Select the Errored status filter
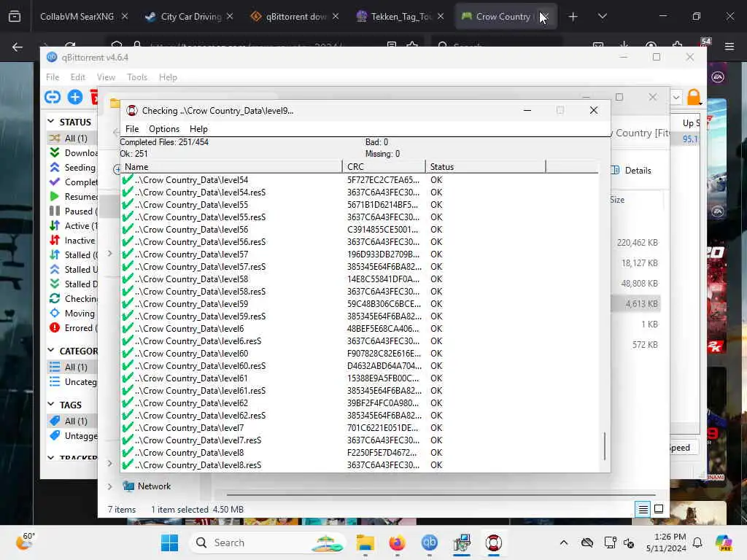This screenshot has width=747, height=560. pos(73,328)
